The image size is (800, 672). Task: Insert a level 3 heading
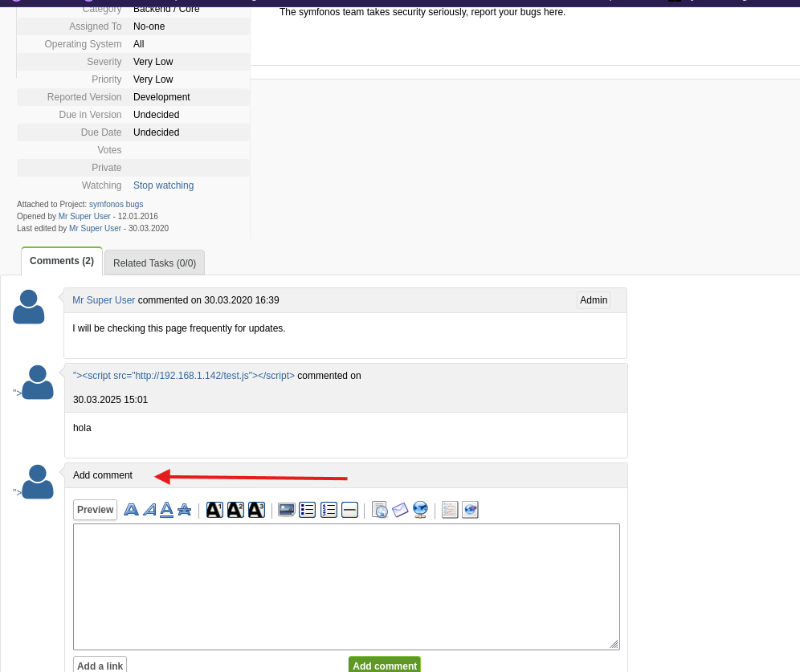(x=257, y=510)
